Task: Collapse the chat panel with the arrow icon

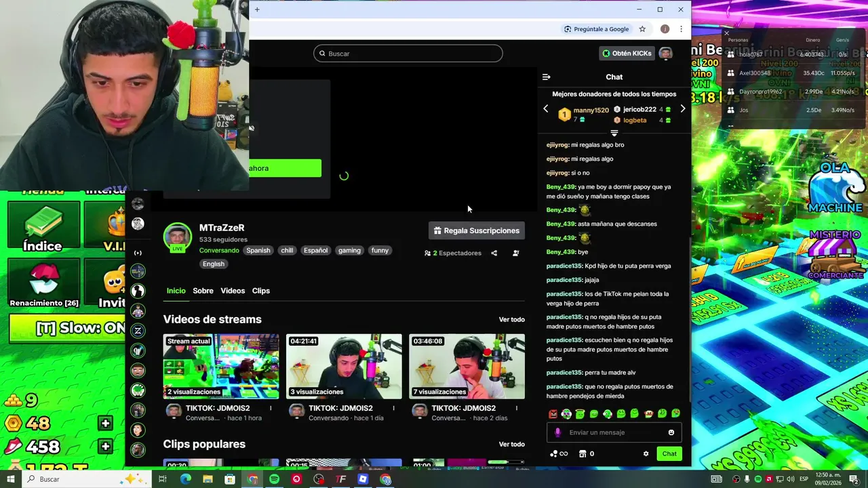Action: pyautogui.click(x=546, y=77)
